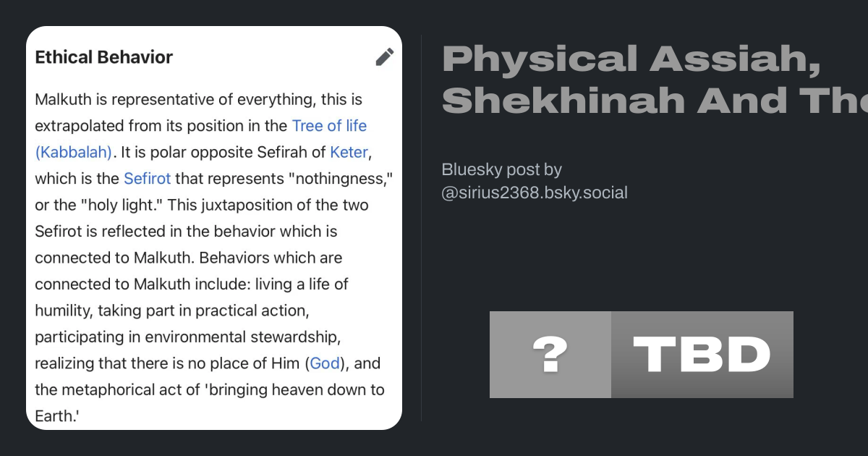The height and width of the screenshot is (456, 868).
Task: Click the opening word "Malkuth" of the paragraph
Action: (63, 99)
